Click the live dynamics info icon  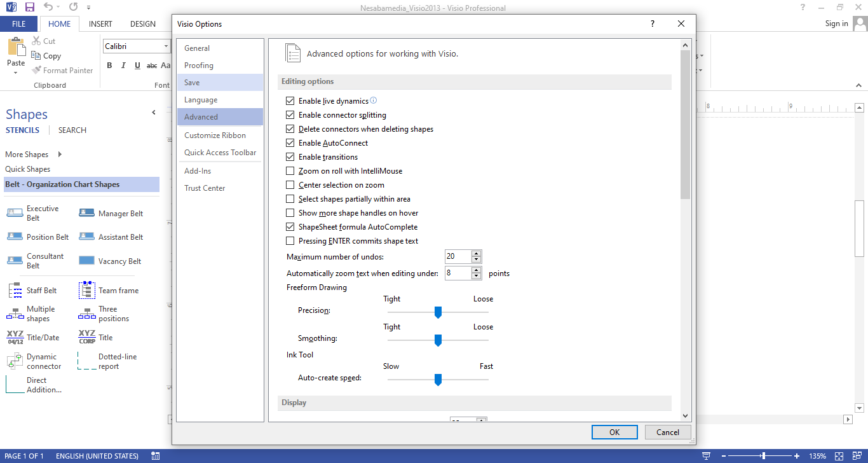point(374,100)
